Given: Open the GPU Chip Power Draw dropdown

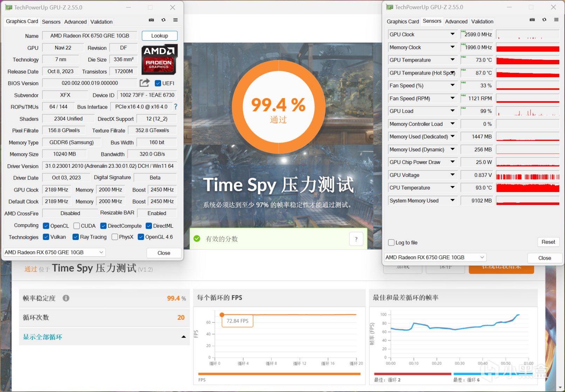Looking at the screenshot, I should pos(453,162).
